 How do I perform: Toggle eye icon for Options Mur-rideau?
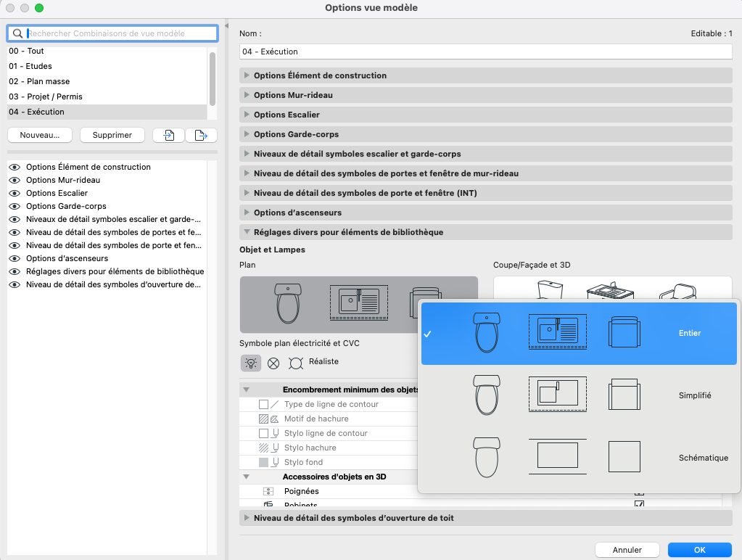coord(15,181)
